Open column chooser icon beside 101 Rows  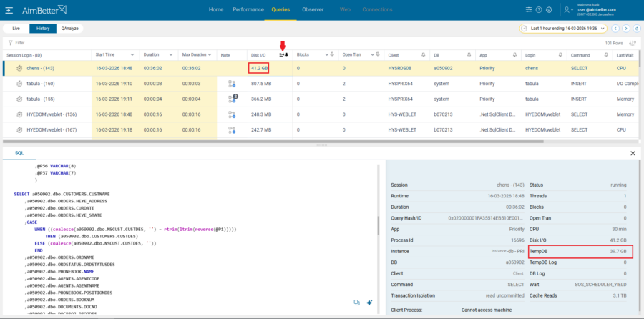(632, 43)
